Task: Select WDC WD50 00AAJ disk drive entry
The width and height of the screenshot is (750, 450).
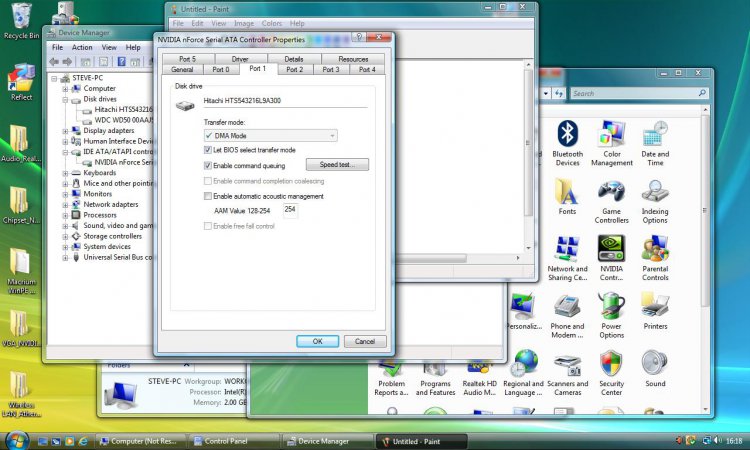Action: click(118, 120)
